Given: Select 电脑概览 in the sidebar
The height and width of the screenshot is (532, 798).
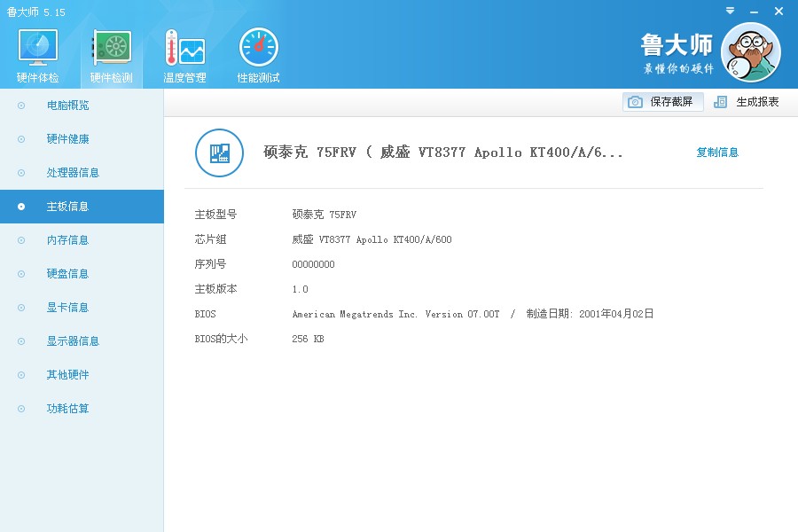Looking at the screenshot, I should coord(82,106).
